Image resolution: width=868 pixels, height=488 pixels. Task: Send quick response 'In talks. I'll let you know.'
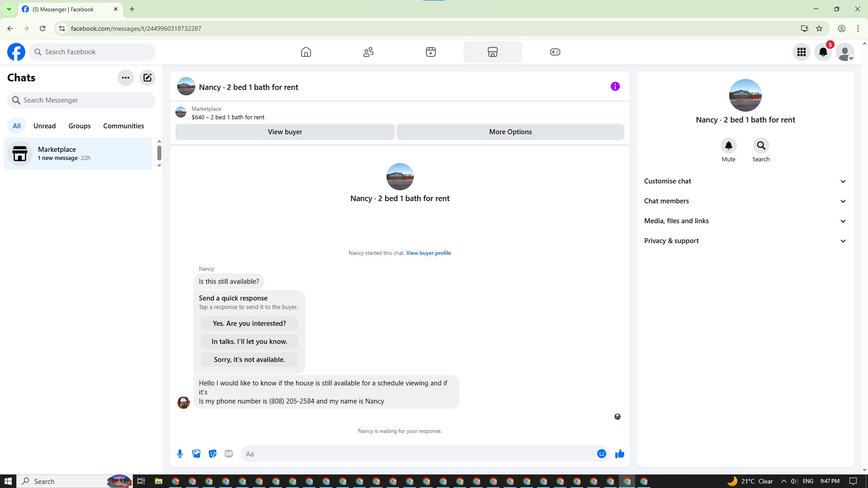point(250,342)
